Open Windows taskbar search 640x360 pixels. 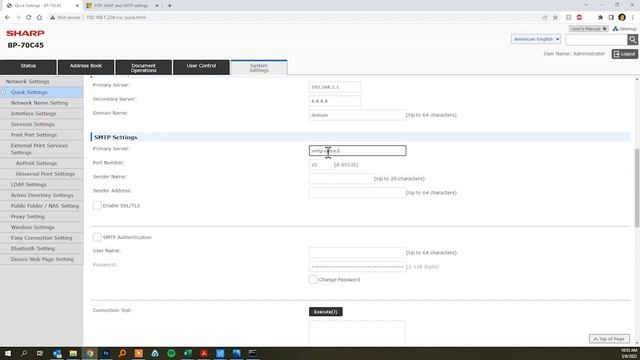[24, 353]
